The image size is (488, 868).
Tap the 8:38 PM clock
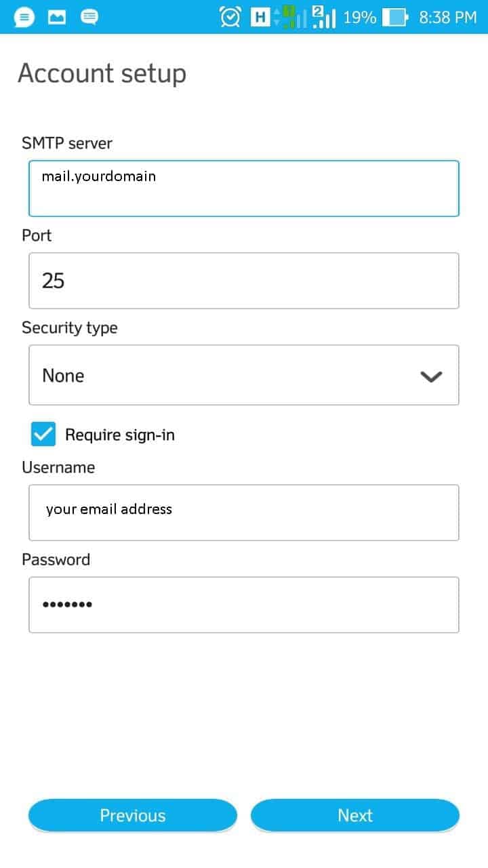448,17
